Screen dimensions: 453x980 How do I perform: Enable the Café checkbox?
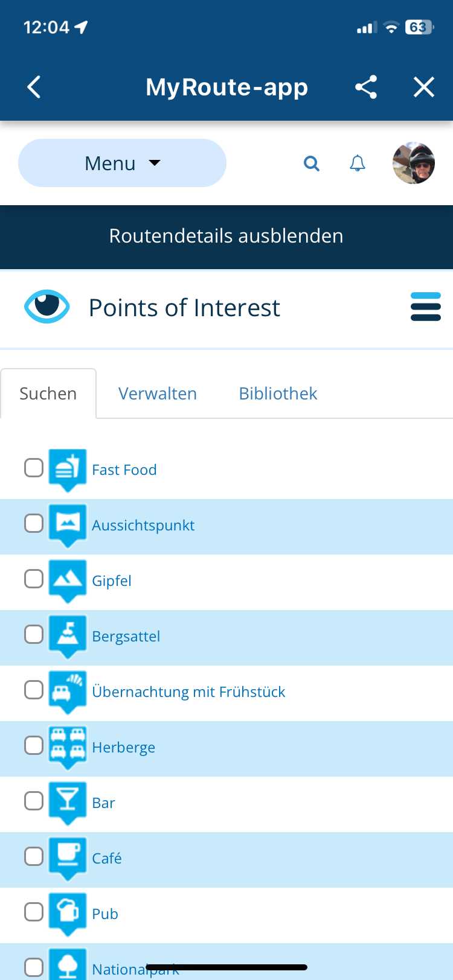click(34, 856)
